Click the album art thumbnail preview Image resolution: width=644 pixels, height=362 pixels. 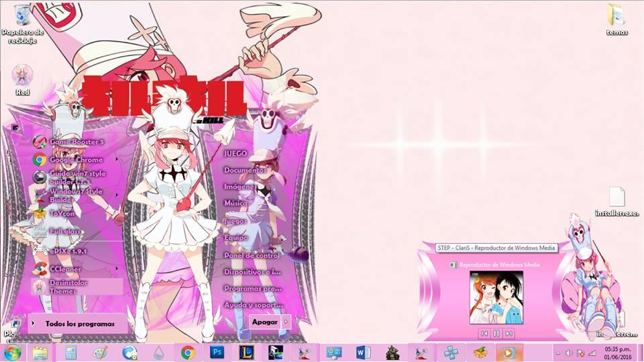(496, 297)
